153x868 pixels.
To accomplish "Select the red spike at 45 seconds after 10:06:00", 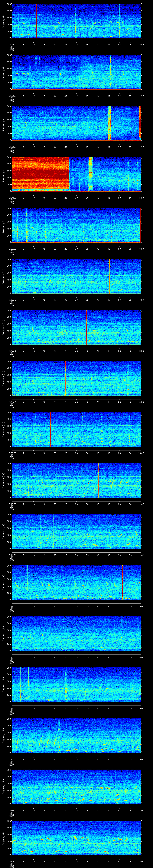I will [x=110, y=276].
